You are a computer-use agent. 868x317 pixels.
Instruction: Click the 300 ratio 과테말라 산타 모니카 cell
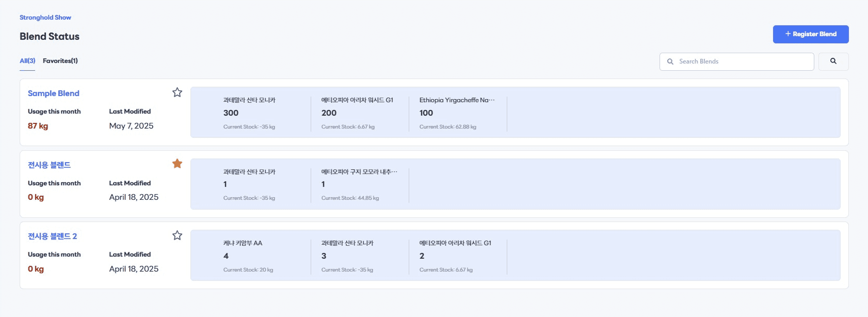point(262,113)
